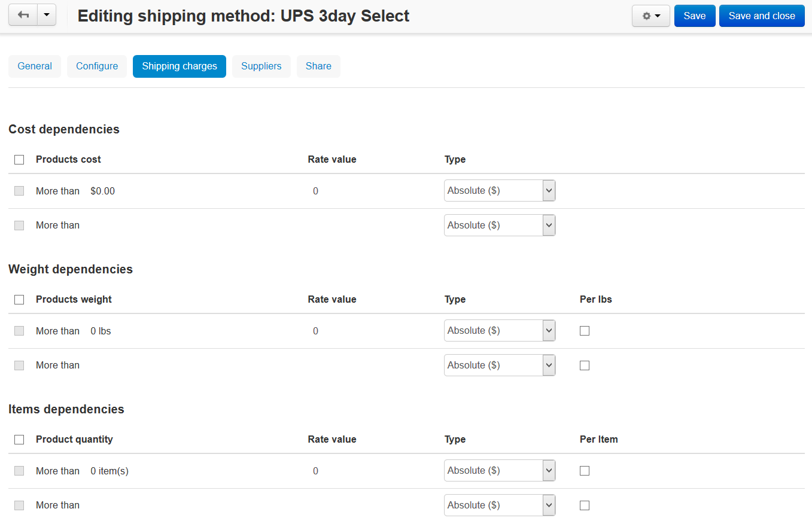Viewport: 812px width, 524px height.
Task: Open the gear settings menu
Action: click(x=651, y=16)
